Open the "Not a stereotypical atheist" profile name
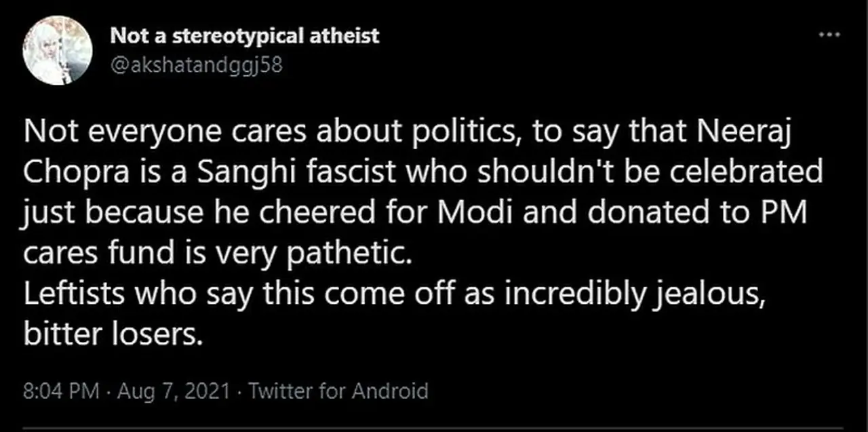868x432 pixels. pyautogui.click(x=245, y=36)
